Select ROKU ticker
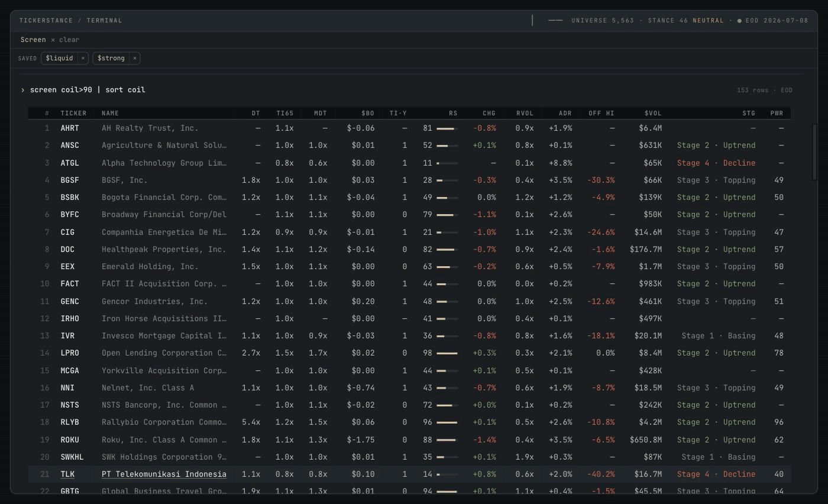This screenshot has height=504, width=828. (x=70, y=440)
